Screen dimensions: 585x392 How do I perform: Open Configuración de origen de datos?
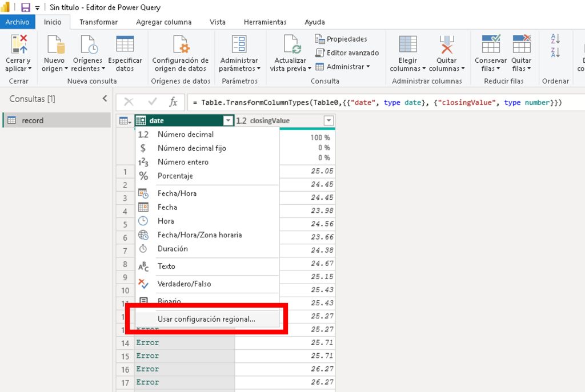pyautogui.click(x=180, y=46)
